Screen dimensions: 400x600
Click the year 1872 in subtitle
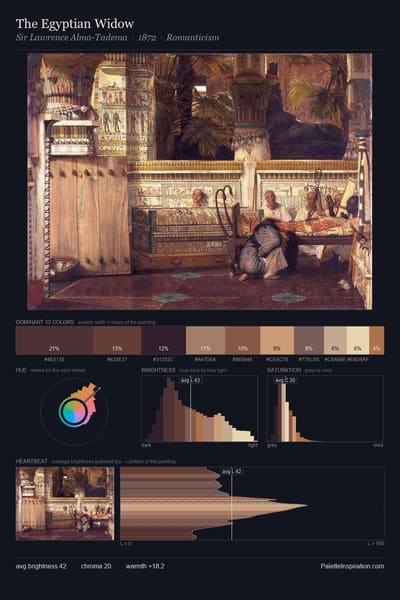point(147,38)
